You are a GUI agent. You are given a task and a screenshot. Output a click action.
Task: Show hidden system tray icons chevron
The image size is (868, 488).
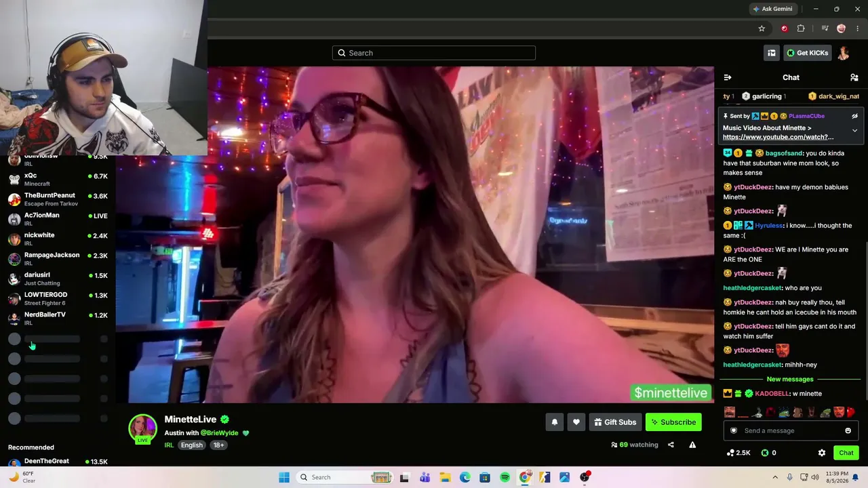(x=775, y=477)
